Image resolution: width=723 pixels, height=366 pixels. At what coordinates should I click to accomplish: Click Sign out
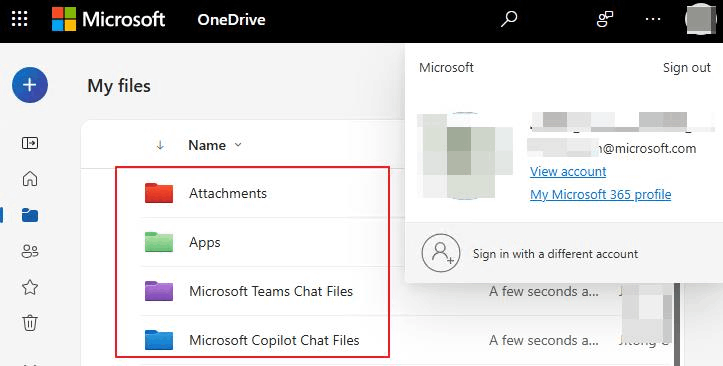coord(687,68)
